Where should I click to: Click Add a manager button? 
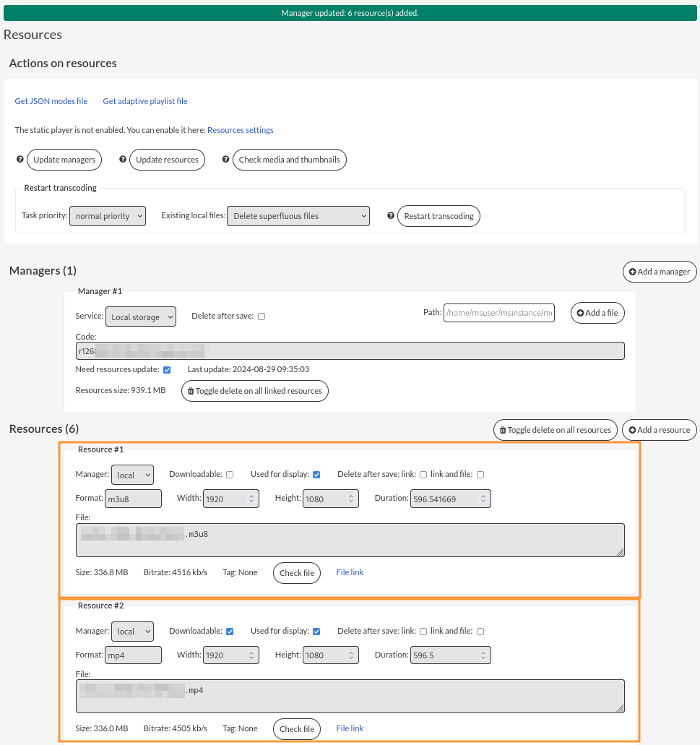pos(660,272)
